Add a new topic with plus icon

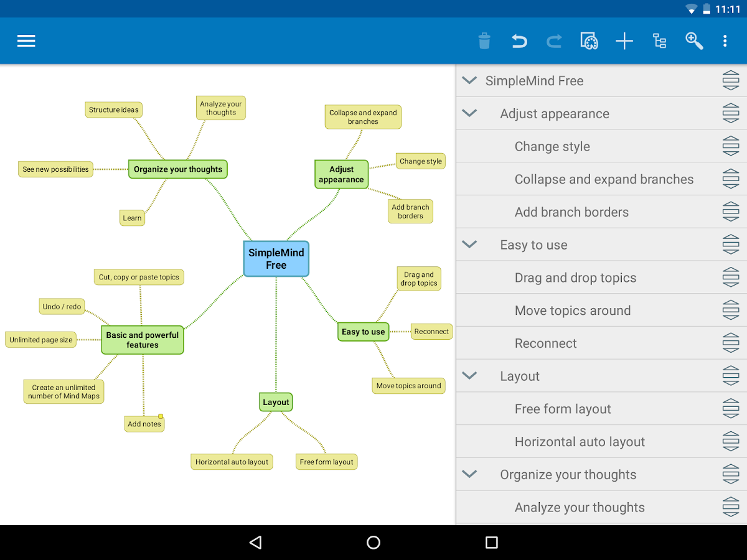click(x=624, y=41)
